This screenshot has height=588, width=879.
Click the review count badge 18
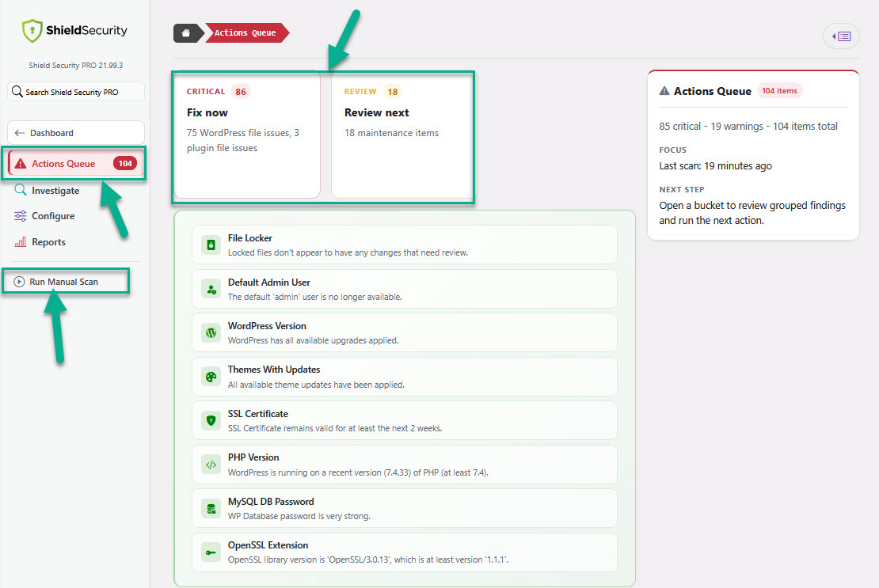(x=393, y=91)
